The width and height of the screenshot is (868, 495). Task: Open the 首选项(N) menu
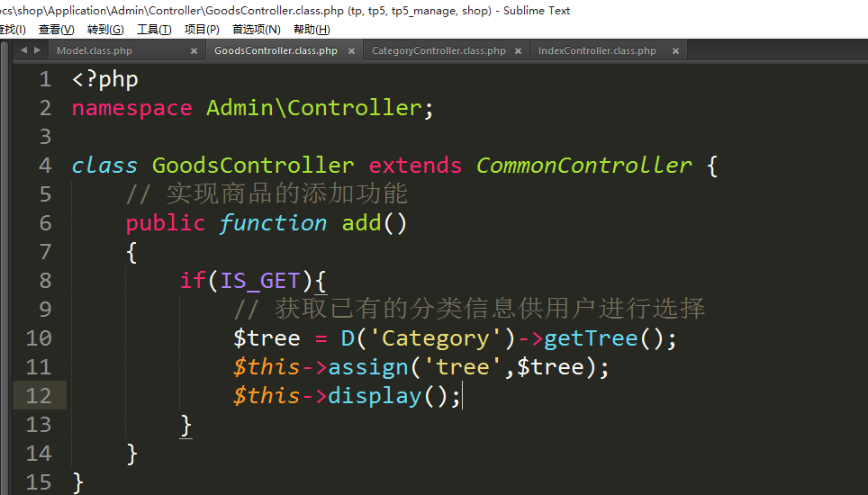tap(257, 30)
